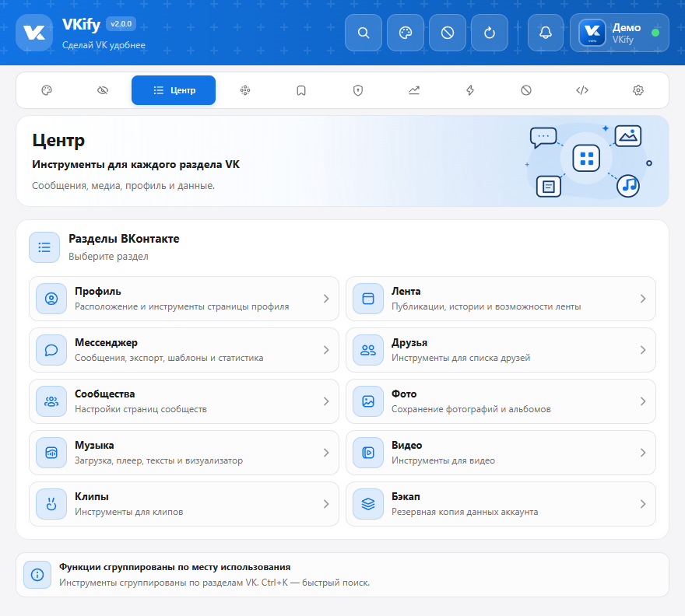The image size is (685, 616).
Task: Switch to the crossed-eye hide tab
Action: (103, 90)
